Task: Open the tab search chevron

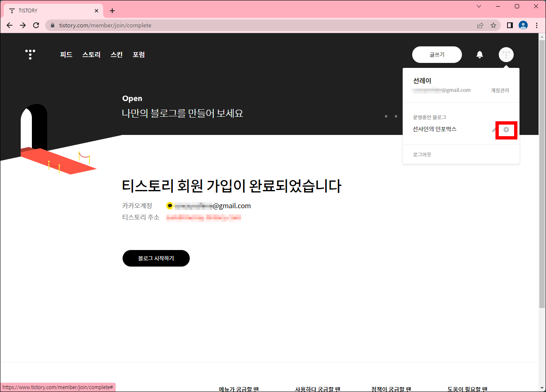Action: pyautogui.click(x=479, y=6)
